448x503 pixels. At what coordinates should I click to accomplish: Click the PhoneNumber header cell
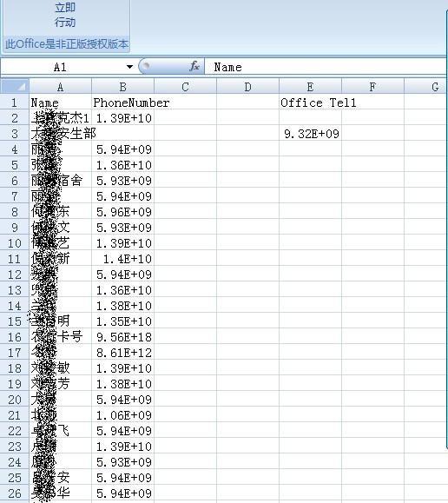coord(122,103)
